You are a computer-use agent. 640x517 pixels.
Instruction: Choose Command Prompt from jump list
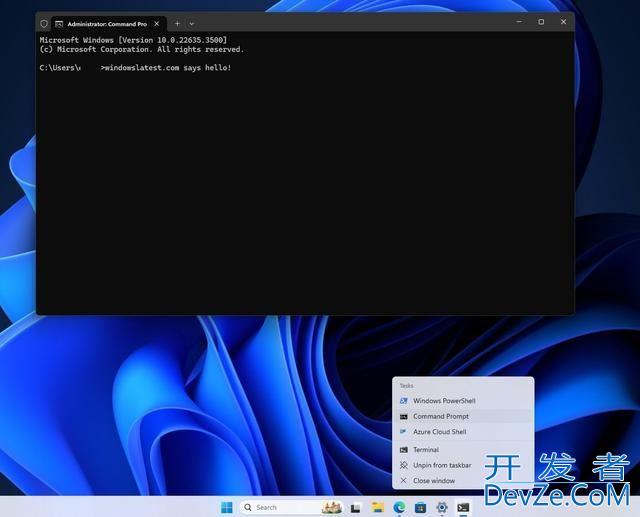point(463,416)
